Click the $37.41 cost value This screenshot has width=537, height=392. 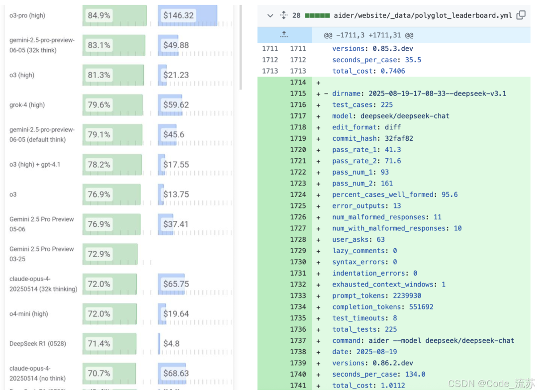(176, 224)
